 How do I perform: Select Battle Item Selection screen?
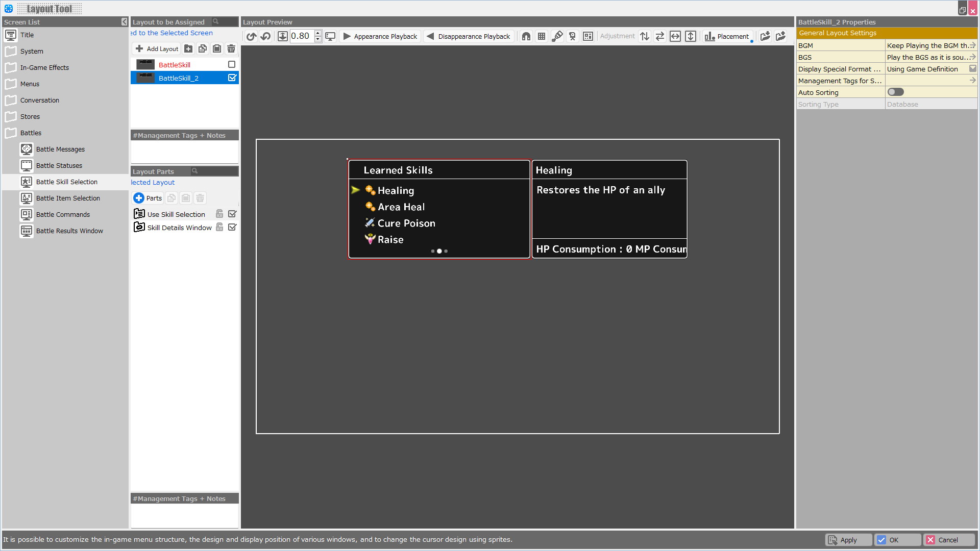[68, 198]
